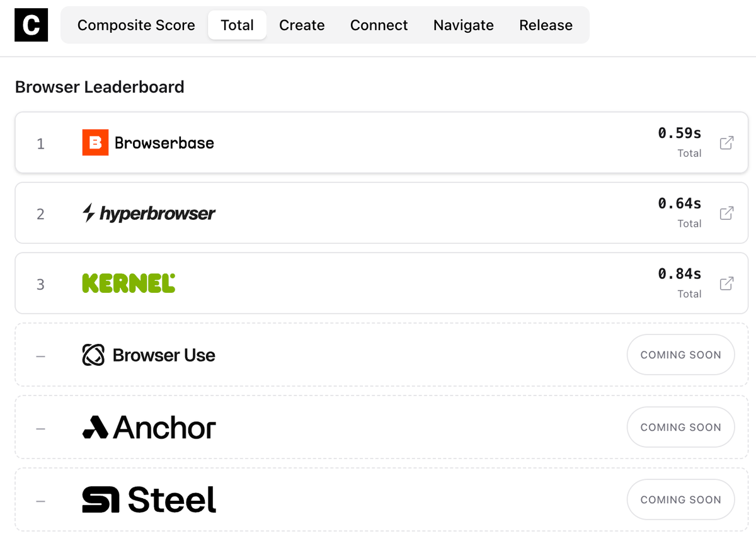Click COMING SOON beside Steel
Screen dimensions: 756x546
(x=680, y=499)
